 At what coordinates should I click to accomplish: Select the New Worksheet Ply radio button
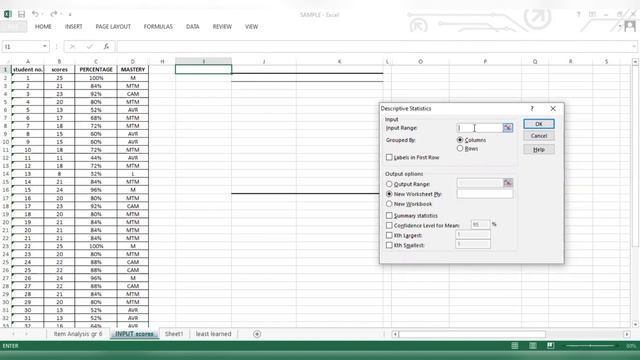pyautogui.click(x=389, y=194)
